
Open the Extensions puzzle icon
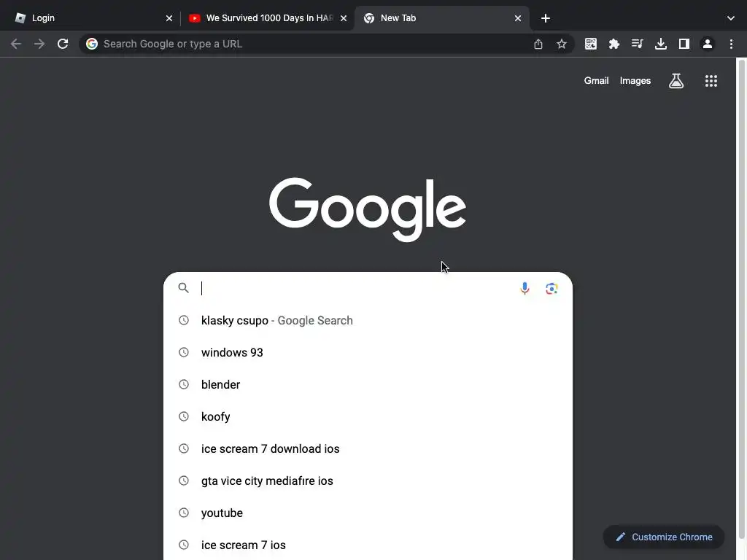click(614, 44)
